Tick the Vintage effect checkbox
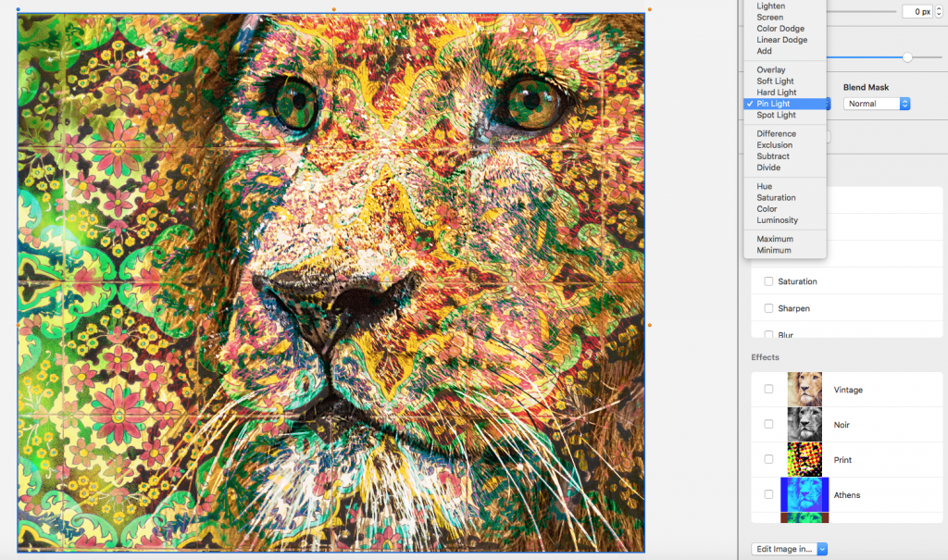This screenshot has width=948, height=560. [x=768, y=389]
